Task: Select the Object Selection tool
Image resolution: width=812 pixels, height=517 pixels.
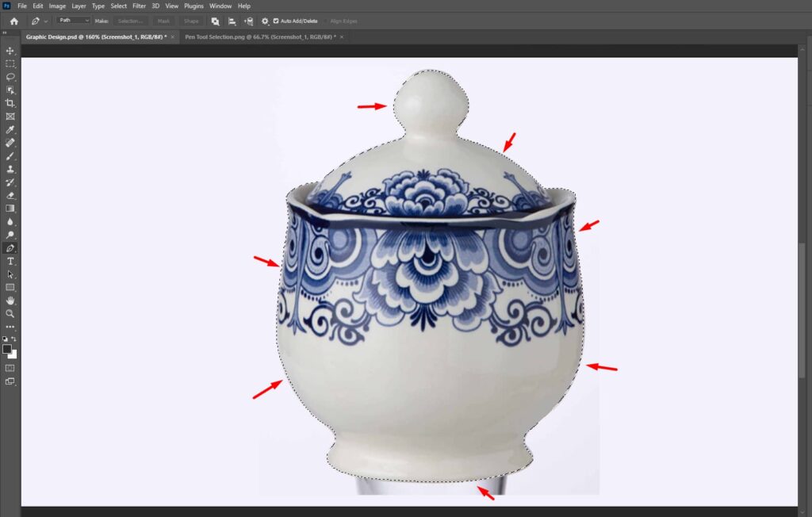Action: point(10,90)
